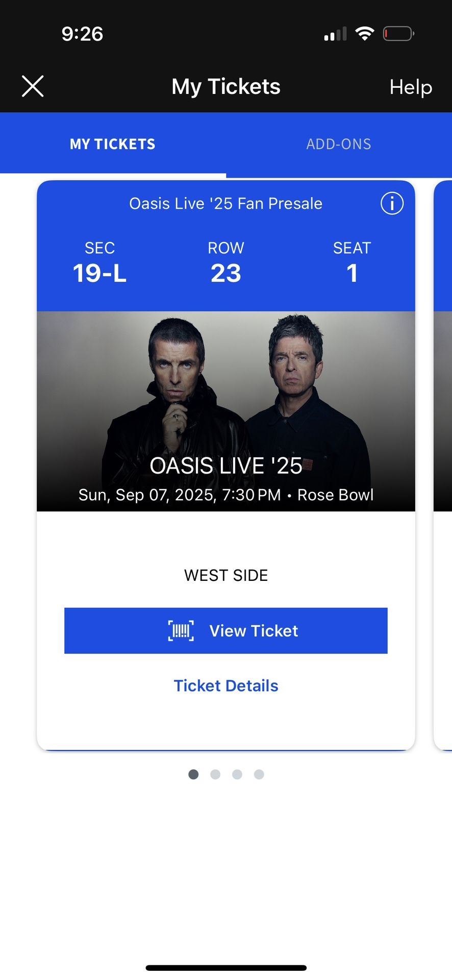Tap the section 19-L label
Viewport: 452px width, 980px height.
99,273
